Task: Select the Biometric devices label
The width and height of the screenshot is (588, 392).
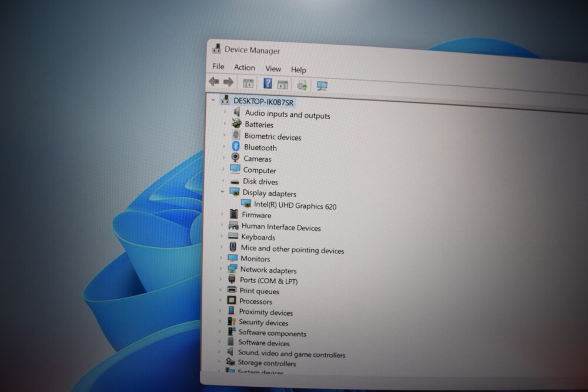Action: pyautogui.click(x=273, y=136)
